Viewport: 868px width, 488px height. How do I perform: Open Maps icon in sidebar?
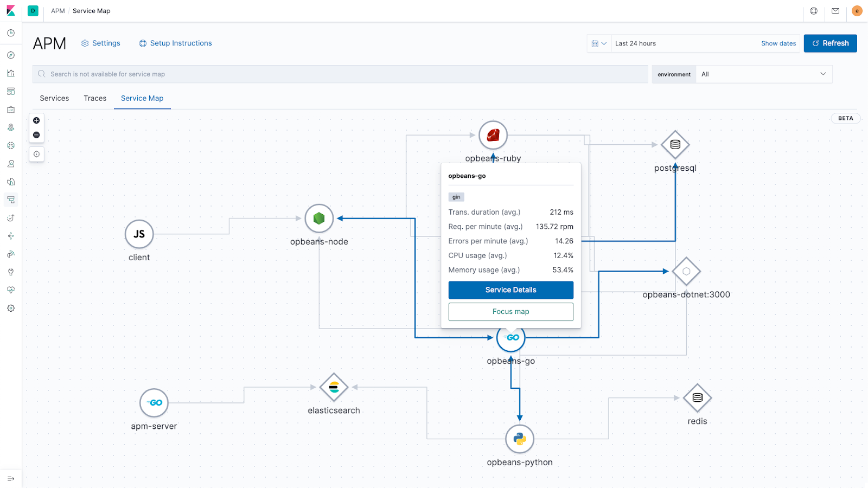pos(11,127)
